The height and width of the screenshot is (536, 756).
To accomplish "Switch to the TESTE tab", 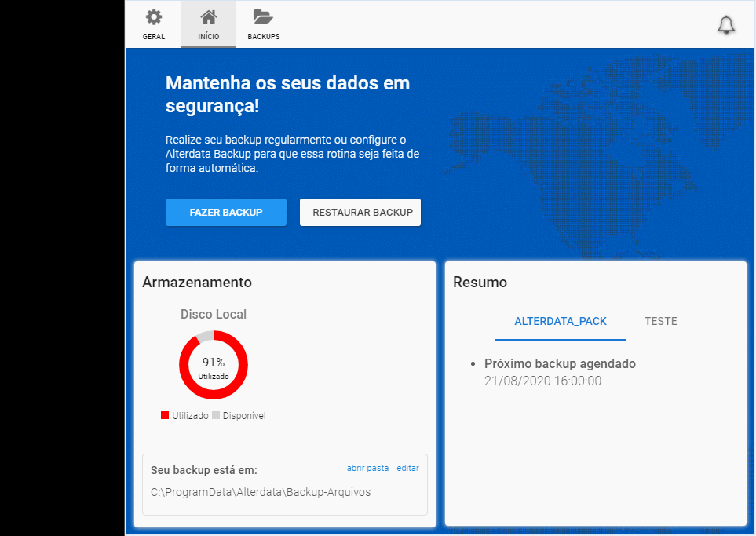I will pyautogui.click(x=661, y=322).
